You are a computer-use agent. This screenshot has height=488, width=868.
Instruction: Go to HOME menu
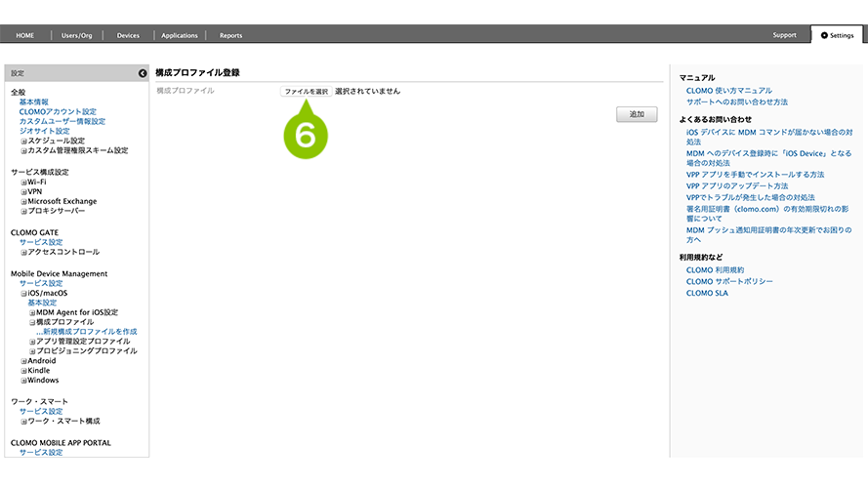[25, 35]
